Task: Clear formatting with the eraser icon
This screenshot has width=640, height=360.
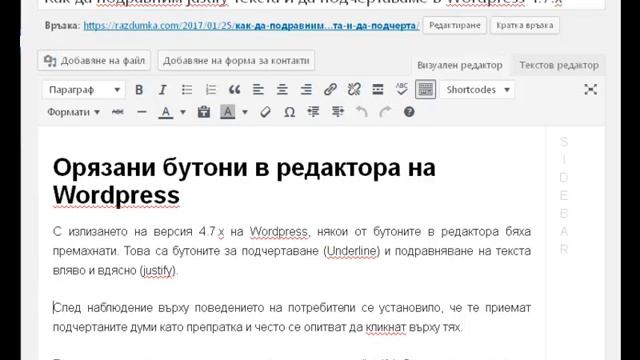Action: point(265,112)
